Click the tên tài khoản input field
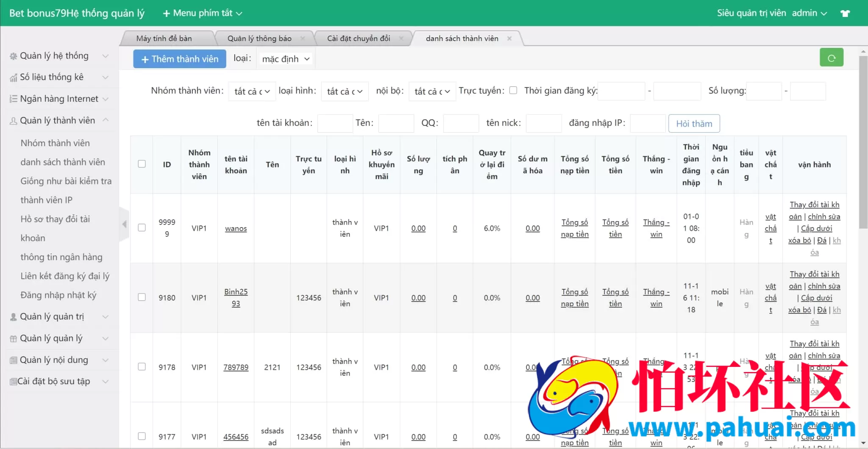 [335, 123]
